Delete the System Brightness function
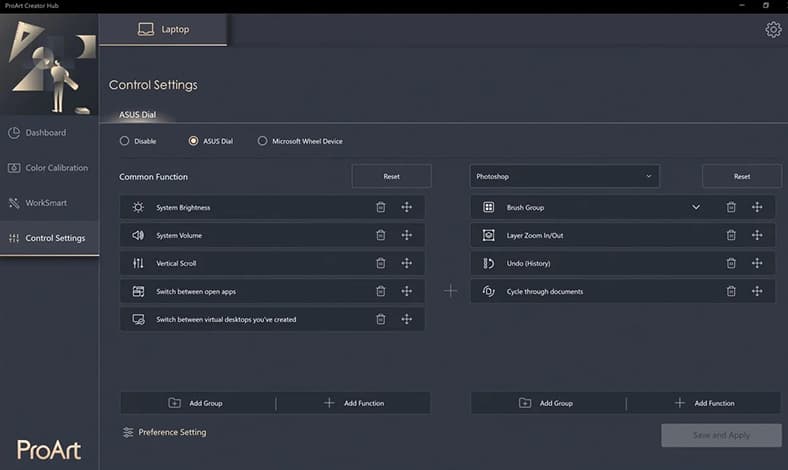 [x=380, y=207]
